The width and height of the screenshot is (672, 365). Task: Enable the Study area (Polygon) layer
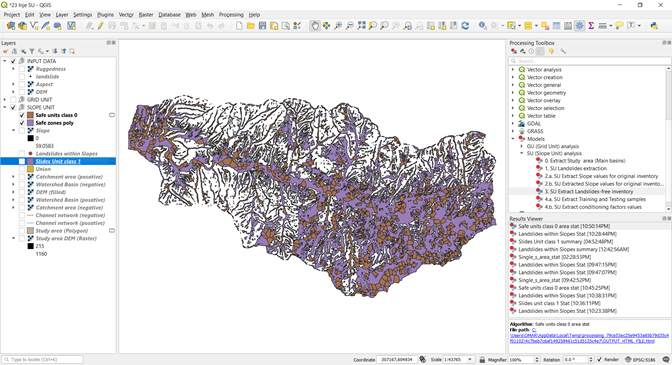tap(22, 231)
